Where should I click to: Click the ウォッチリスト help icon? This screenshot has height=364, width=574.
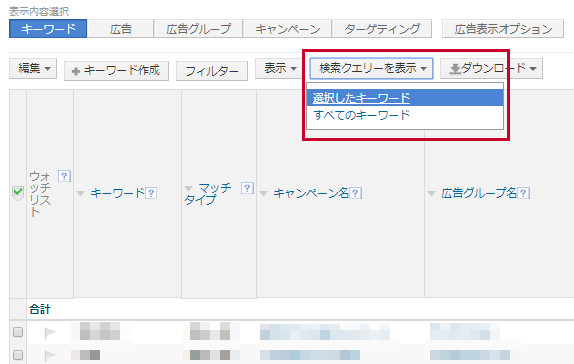tap(64, 176)
